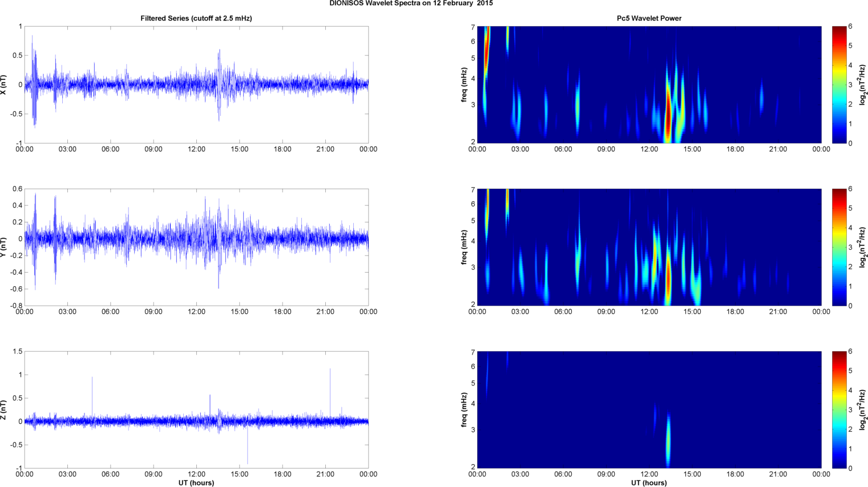Open the Y component filtered series plot
Screen dimensions: 868x487
coord(196,247)
